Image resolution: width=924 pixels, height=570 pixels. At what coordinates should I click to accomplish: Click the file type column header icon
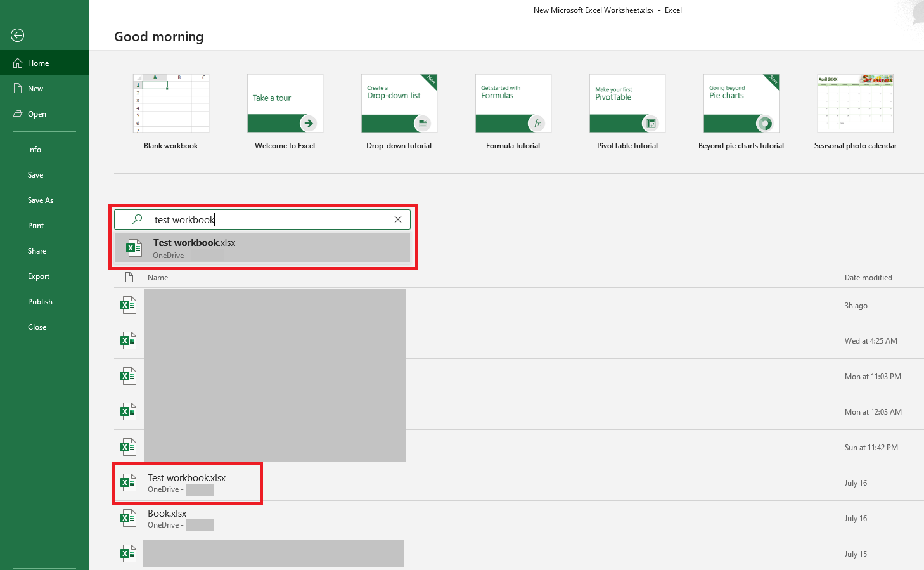pyautogui.click(x=129, y=277)
